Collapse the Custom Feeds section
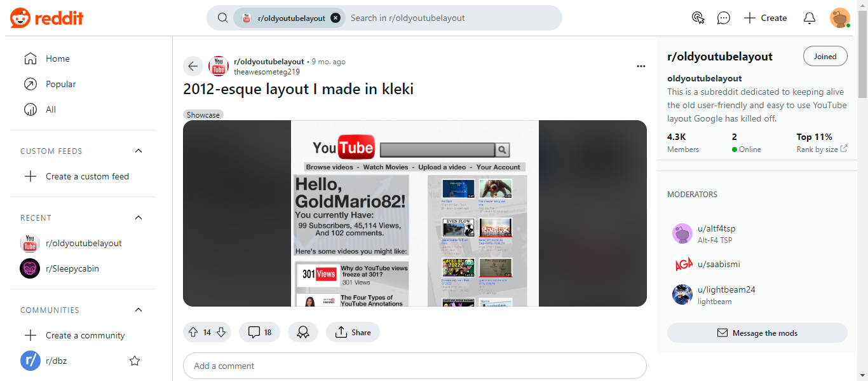 (139, 151)
